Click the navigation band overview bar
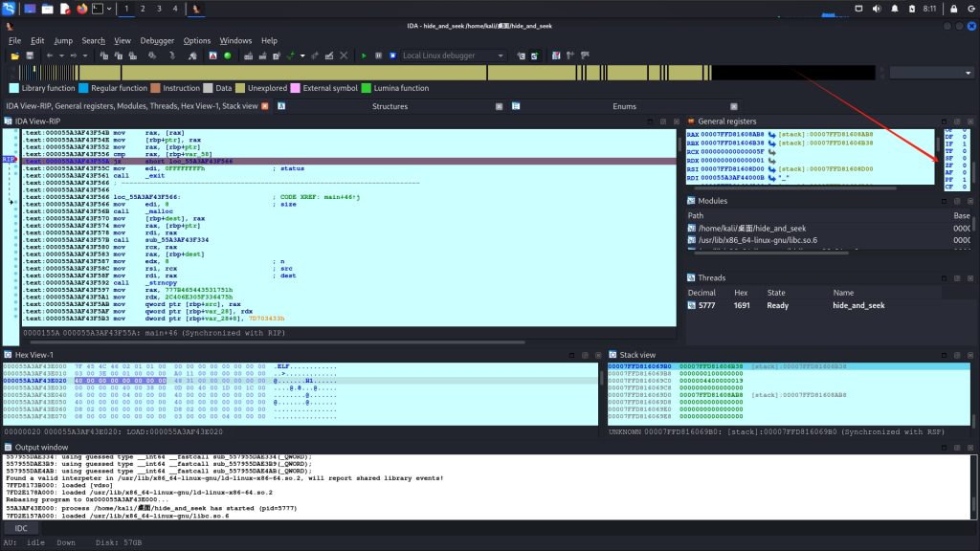 click(x=446, y=73)
